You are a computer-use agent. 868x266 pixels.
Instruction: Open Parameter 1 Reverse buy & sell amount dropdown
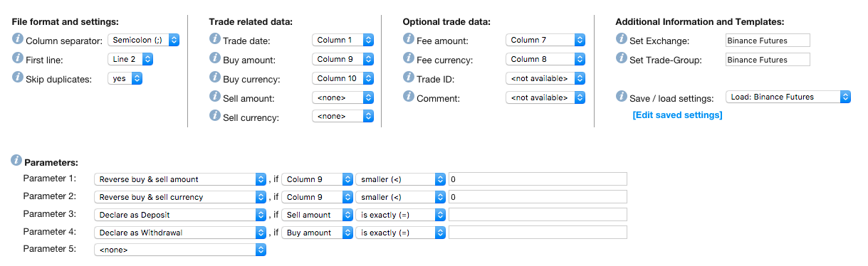click(x=180, y=179)
